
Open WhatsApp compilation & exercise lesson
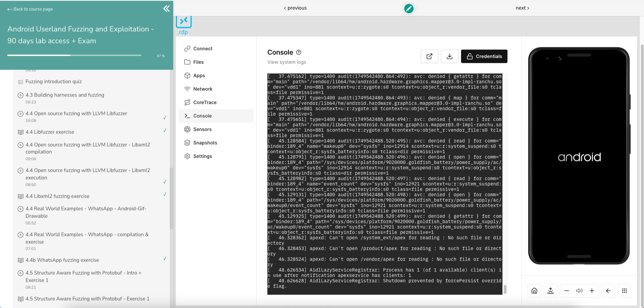(87, 238)
